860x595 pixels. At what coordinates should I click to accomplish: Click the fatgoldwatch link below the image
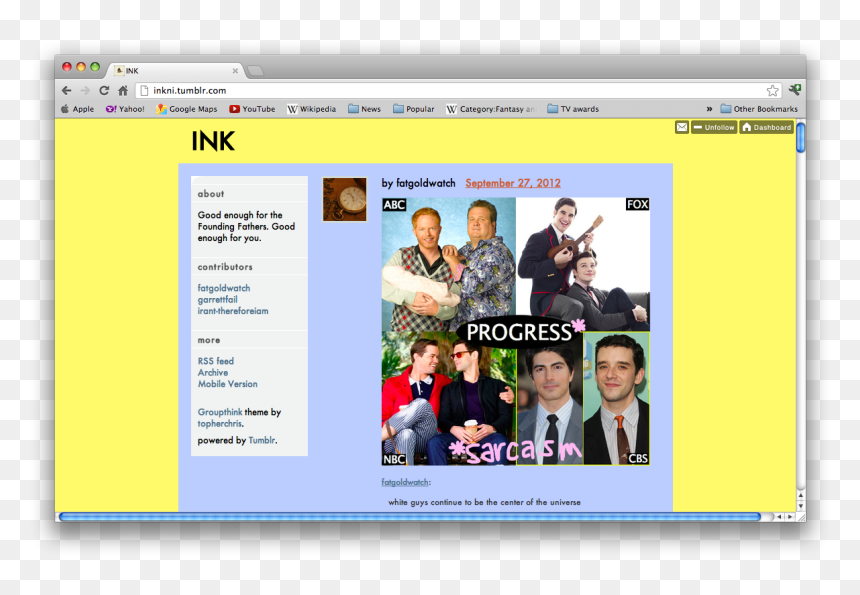(x=405, y=482)
